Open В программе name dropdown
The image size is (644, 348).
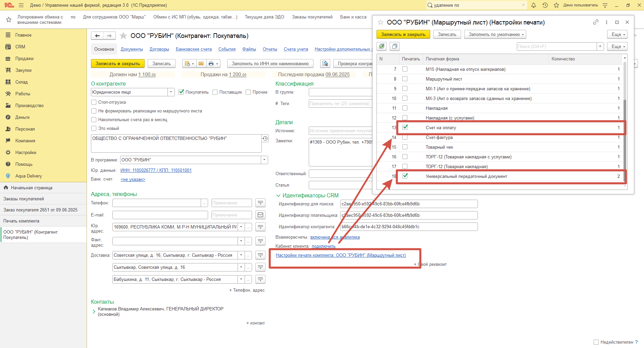264,160
